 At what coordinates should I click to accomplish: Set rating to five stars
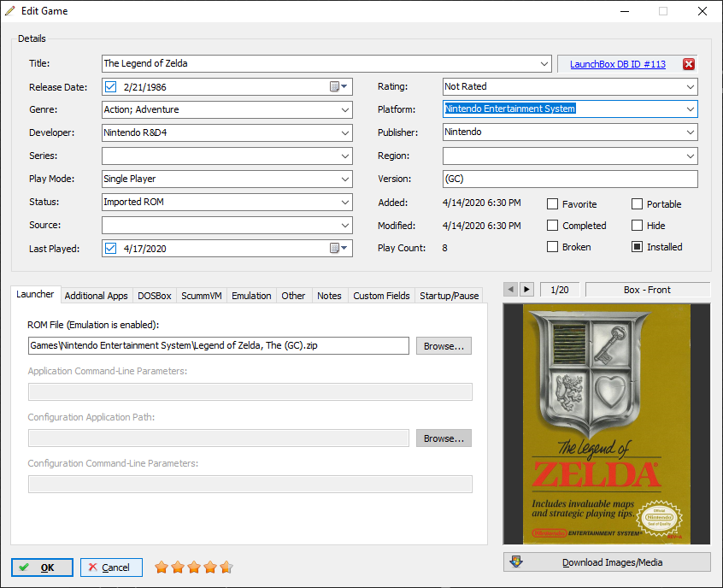pos(226,567)
